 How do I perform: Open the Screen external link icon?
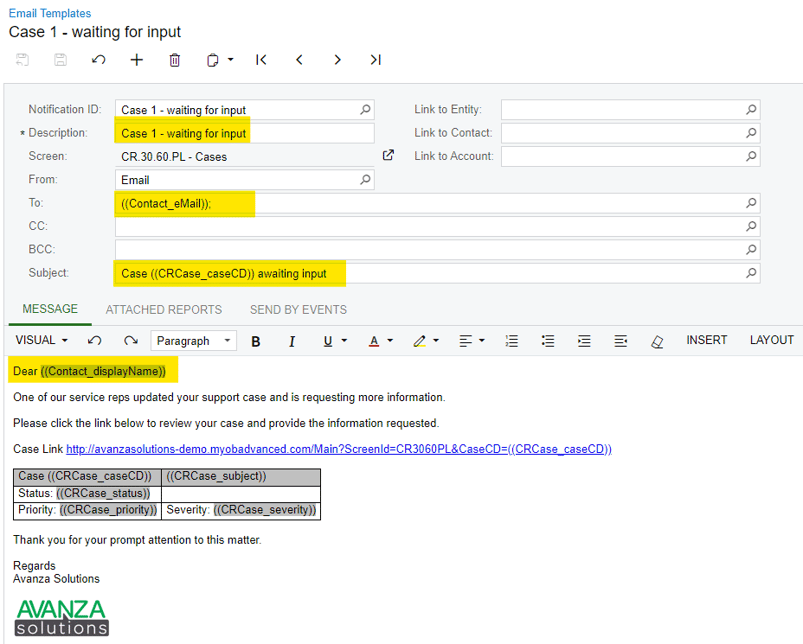(x=388, y=155)
